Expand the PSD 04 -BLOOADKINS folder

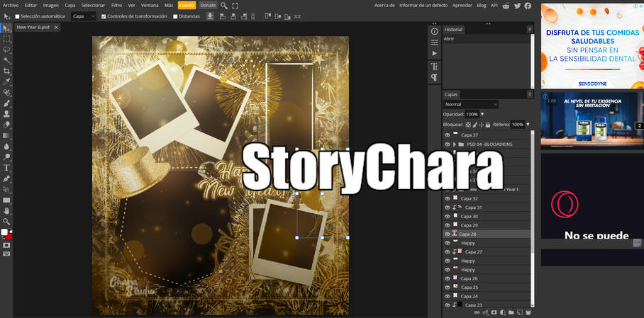pyautogui.click(x=455, y=144)
